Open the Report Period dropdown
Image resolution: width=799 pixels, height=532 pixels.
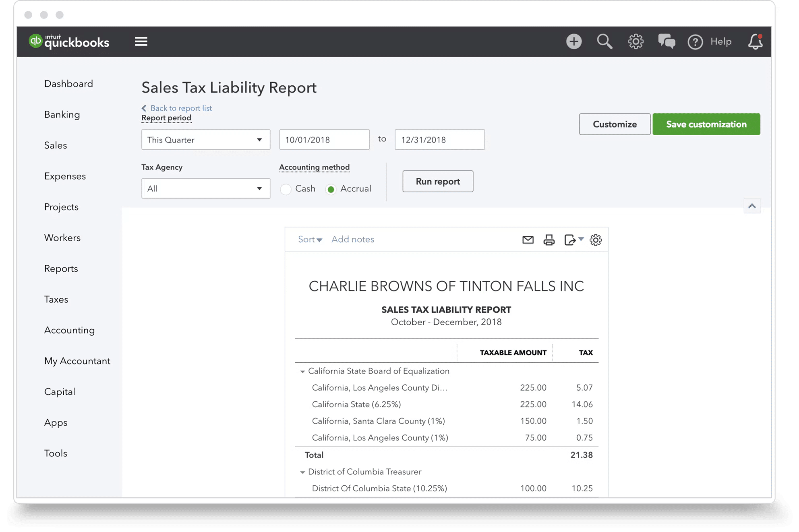coord(204,140)
